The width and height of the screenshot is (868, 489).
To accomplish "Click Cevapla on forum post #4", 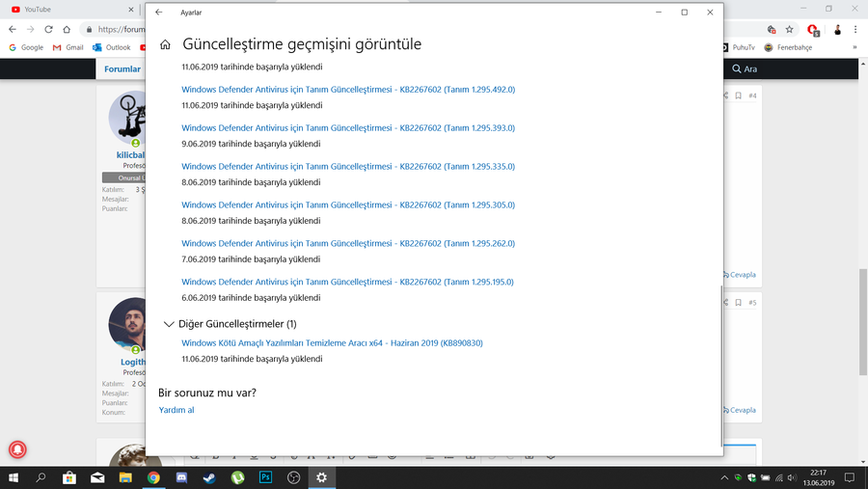I will coord(740,275).
